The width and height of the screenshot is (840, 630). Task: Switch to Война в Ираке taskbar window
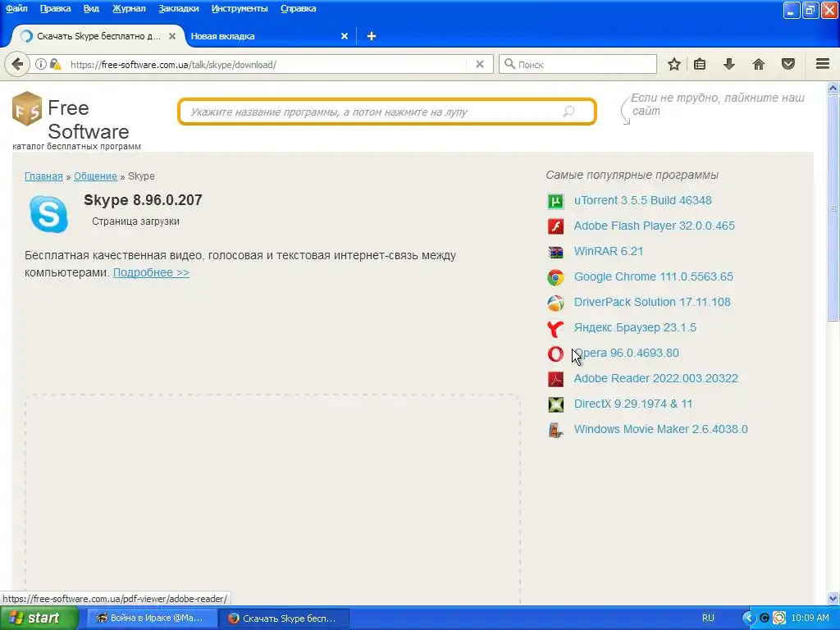(x=152, y=619)
